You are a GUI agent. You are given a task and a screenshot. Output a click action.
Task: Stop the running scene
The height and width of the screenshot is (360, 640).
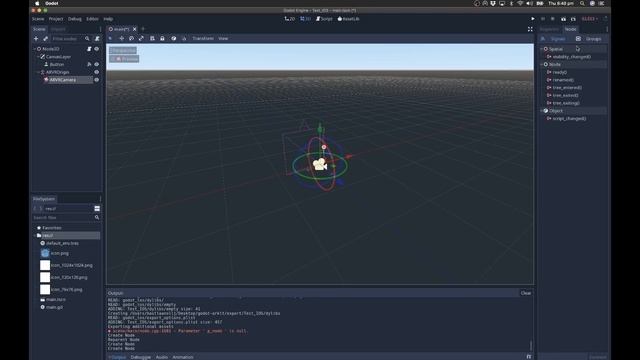[553, 19]
